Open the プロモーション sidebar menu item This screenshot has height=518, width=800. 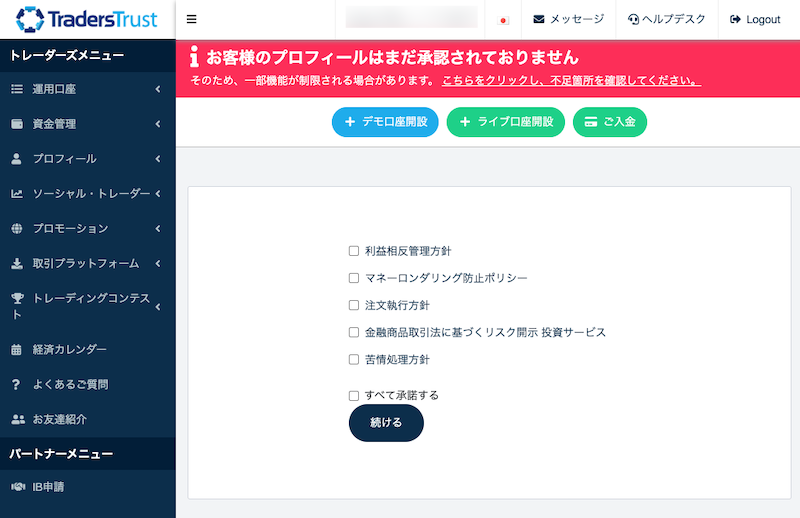point(70,228)
